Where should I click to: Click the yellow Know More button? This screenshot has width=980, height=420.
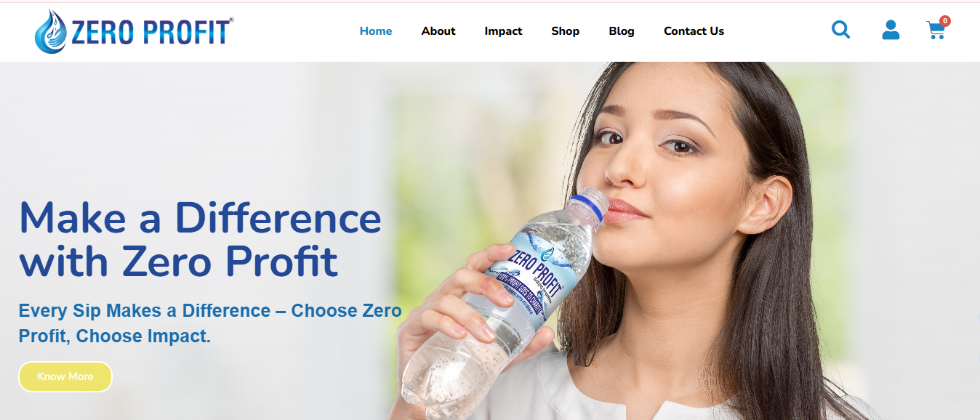(x=65, y=376)
